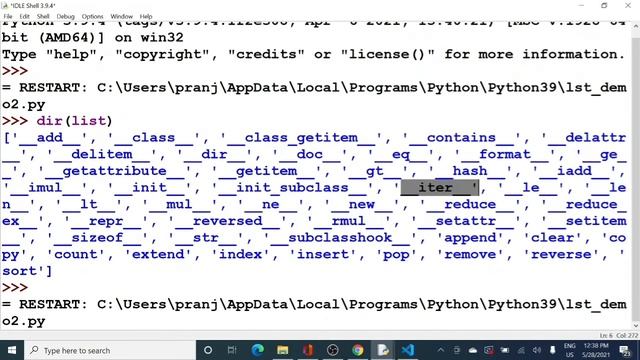Click the 'reverse' method name

click(561, 254)
